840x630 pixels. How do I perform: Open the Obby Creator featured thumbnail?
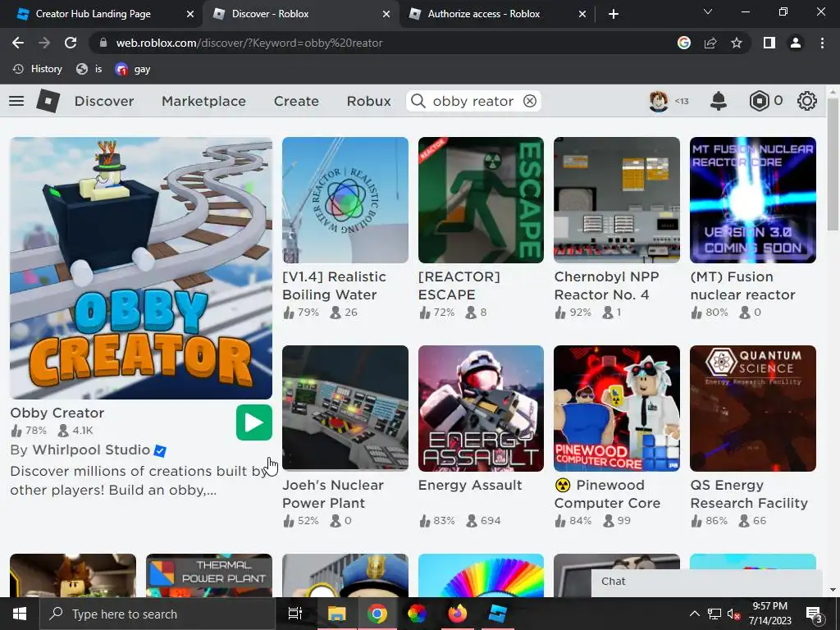pos(141,268)
